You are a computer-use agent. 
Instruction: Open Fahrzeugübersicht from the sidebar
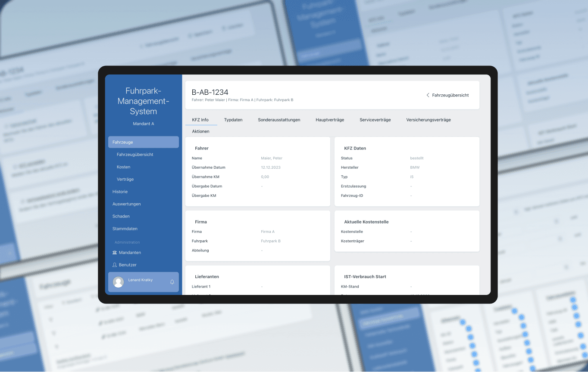pyautogui.click(x=136, y=154)
